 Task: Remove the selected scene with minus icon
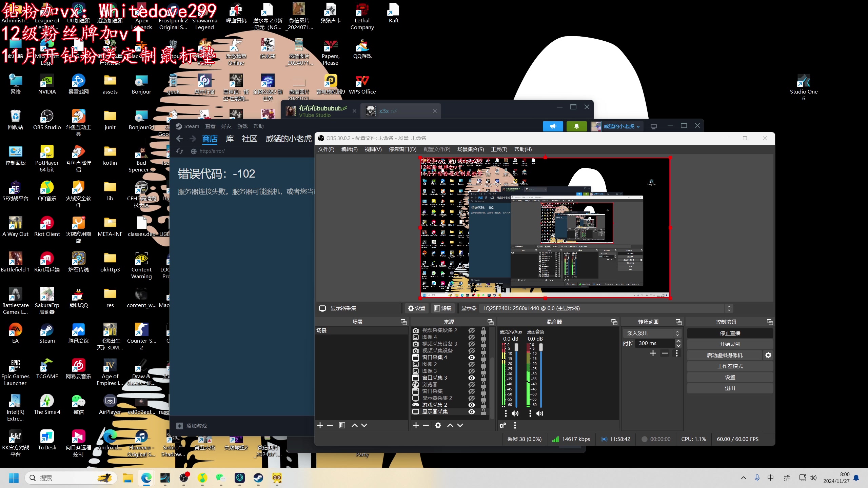330,425
